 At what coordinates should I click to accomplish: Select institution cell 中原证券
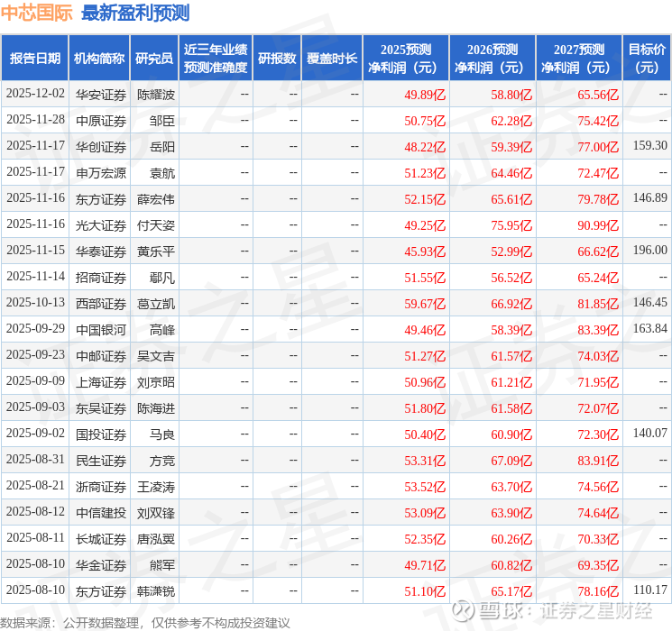click(x=101, y=121)
